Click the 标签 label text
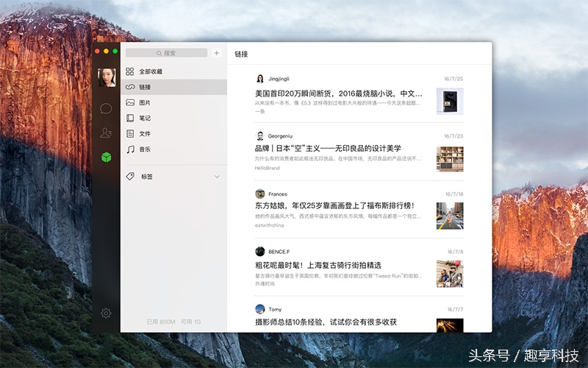 click(x=146, y=177)
